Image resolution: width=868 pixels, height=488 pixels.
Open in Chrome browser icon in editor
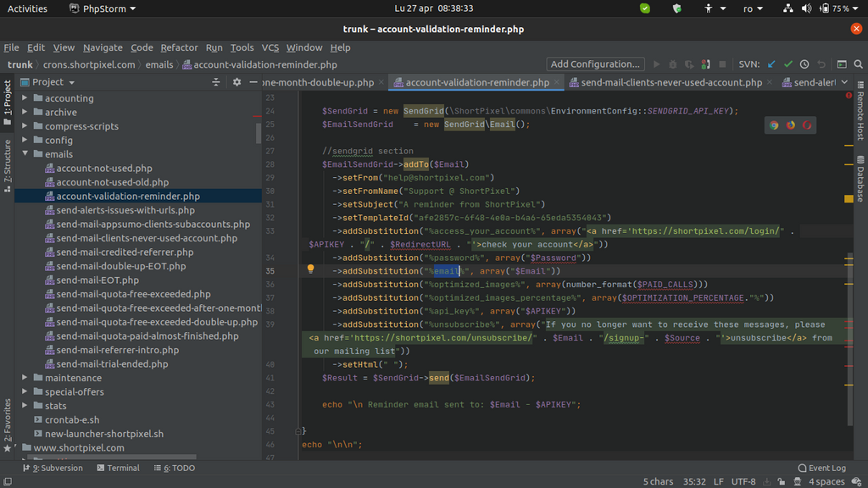[774, 125]
